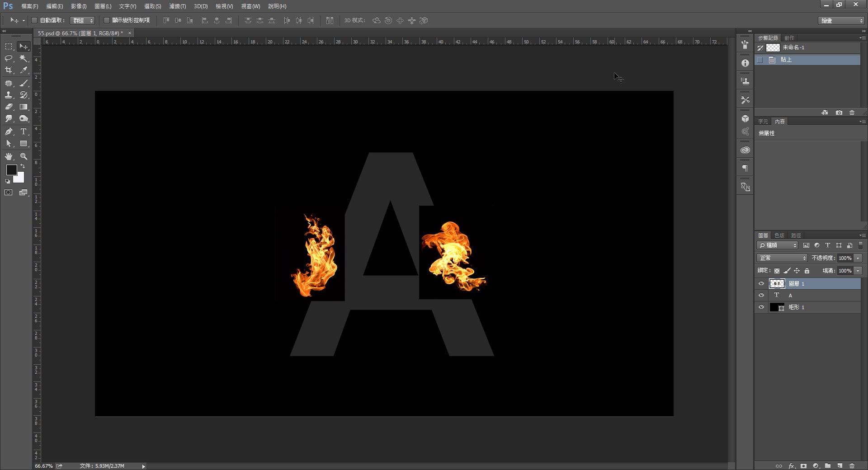Image resolution: width=868 pixels, height=470 pixels.
Task: Open the layer opacity dropdown arrow
Action: [858, 258]
